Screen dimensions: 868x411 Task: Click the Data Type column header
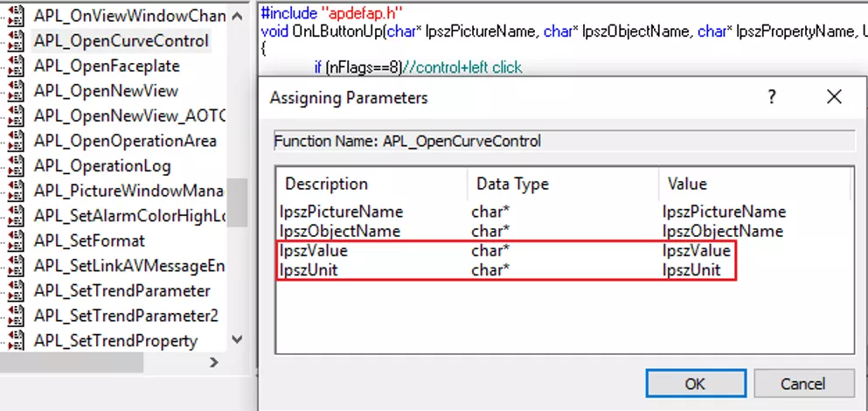[563, 184]
